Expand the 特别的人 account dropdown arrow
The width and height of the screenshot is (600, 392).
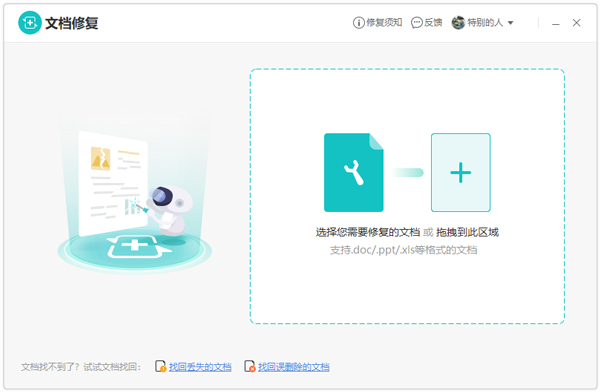(x=510, y=23)
